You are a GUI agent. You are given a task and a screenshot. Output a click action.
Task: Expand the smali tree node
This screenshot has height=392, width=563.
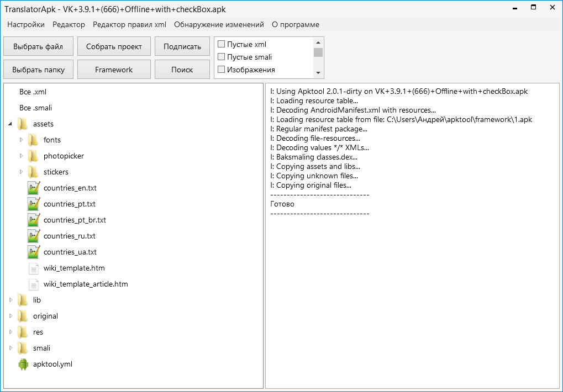pos(10,348)
